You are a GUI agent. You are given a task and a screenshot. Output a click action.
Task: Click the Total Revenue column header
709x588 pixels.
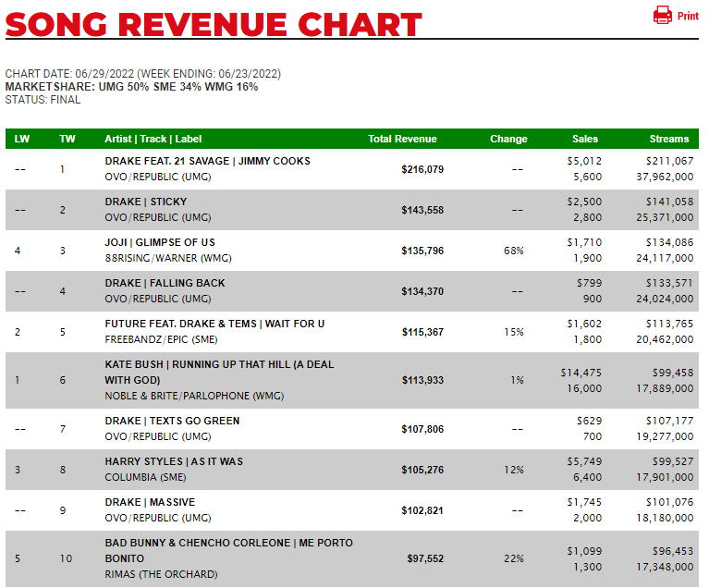click(x=402, y=139)
